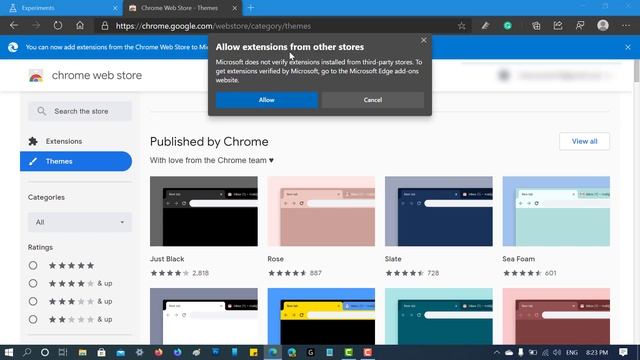640x360 pixels.
Task: View site info via the lock icon
Action: pyautogui.click(x=105, y=26)
